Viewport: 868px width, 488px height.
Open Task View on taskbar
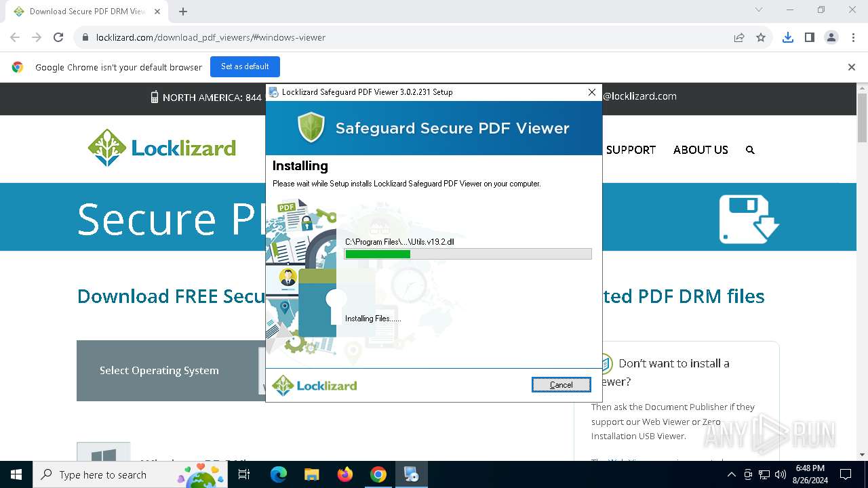pyautogui.click(x=244, y=474)
